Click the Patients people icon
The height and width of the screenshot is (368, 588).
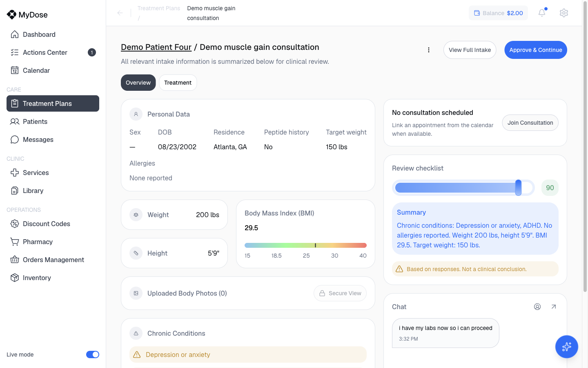(x=15, y=121)
